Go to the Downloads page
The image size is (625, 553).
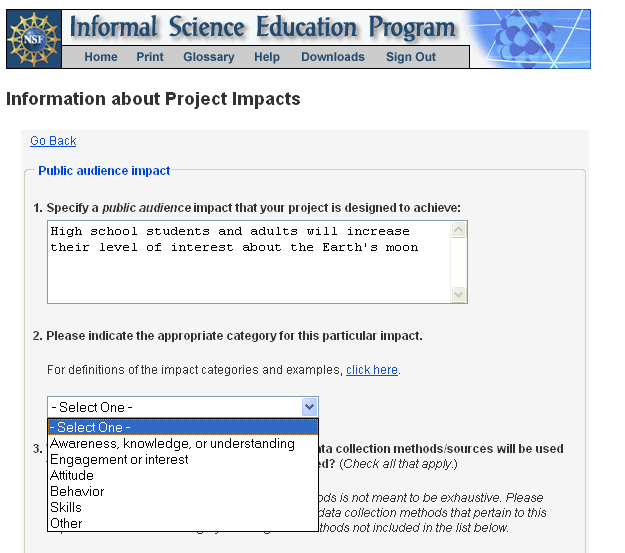333,57
